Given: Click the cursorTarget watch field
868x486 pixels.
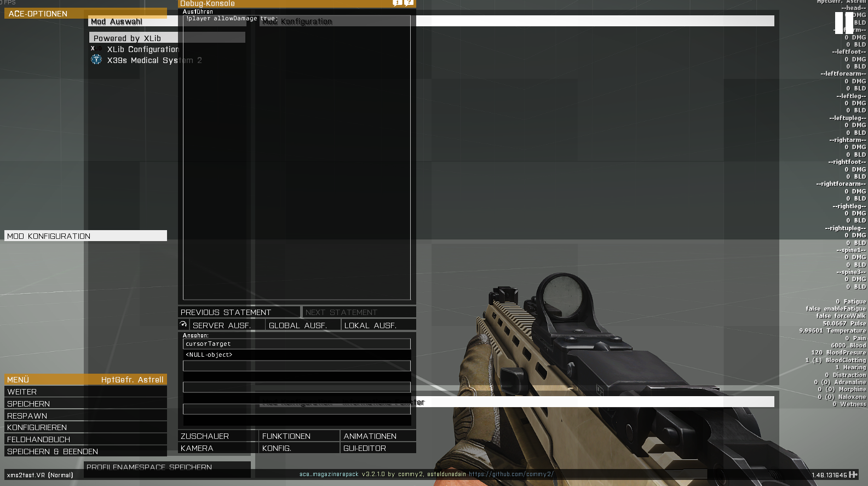Looking at the screenshot, I should click(297, 344).
